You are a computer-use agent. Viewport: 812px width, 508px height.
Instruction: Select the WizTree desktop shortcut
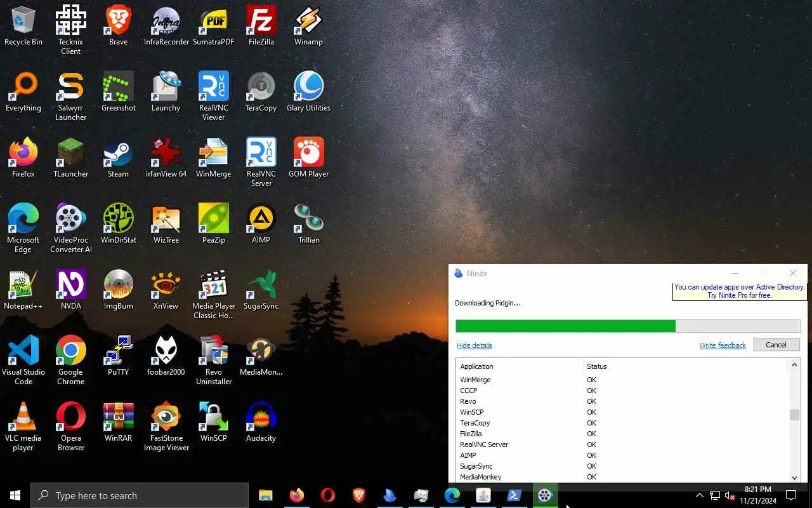tap(166, 224)
